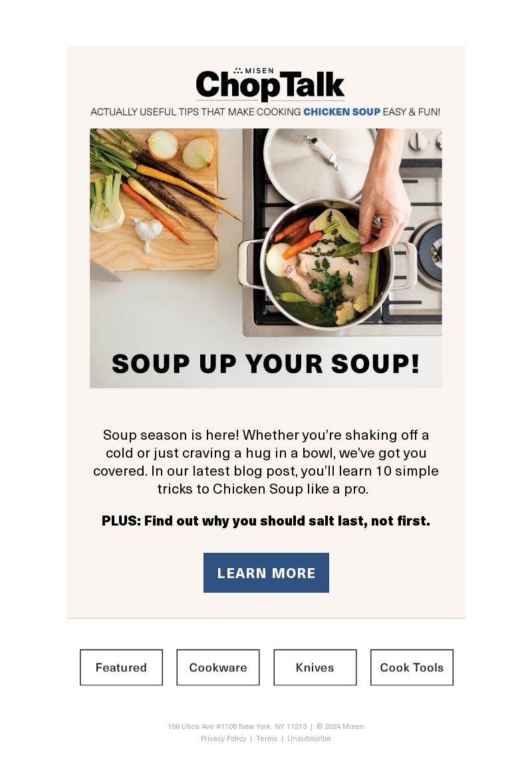Click the SOUP UP YOUR SOUP! headline
This screenshot has height=771, width=532.
265,364
